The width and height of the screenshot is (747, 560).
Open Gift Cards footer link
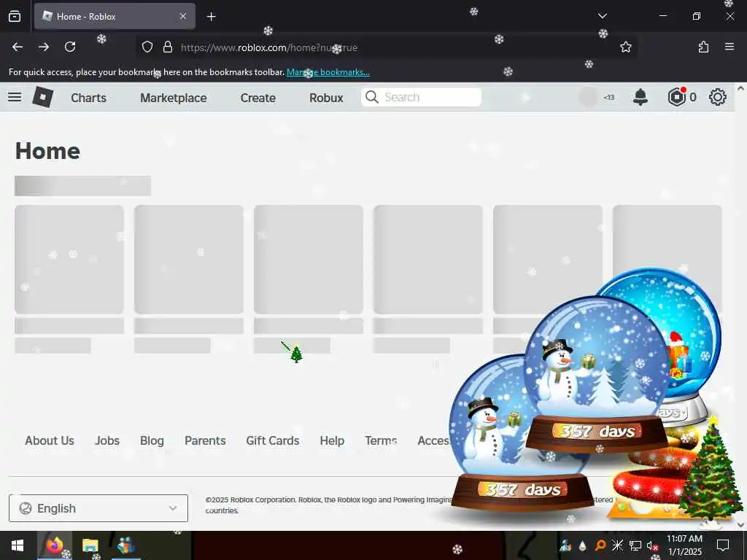[273, 440]
